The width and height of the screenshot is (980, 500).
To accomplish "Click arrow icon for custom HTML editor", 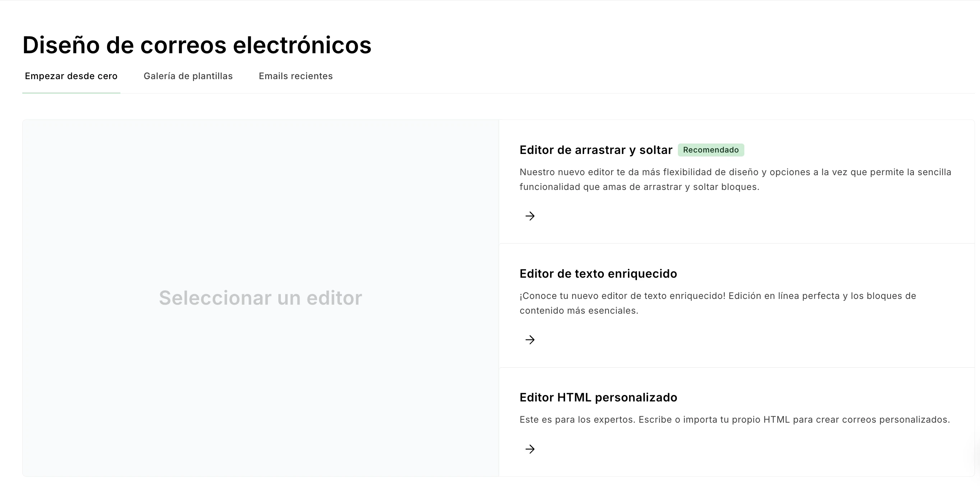I will click(530, 449).
